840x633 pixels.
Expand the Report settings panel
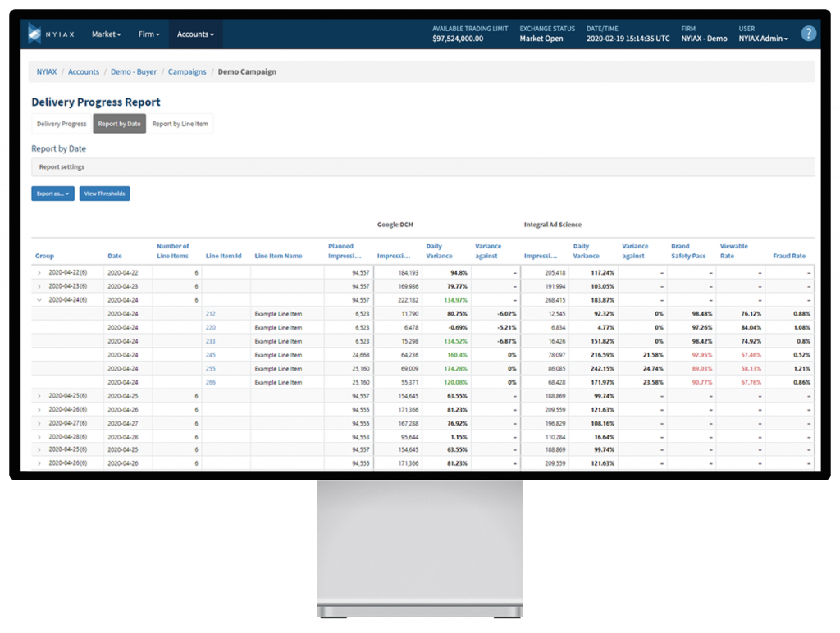point(423,167)
